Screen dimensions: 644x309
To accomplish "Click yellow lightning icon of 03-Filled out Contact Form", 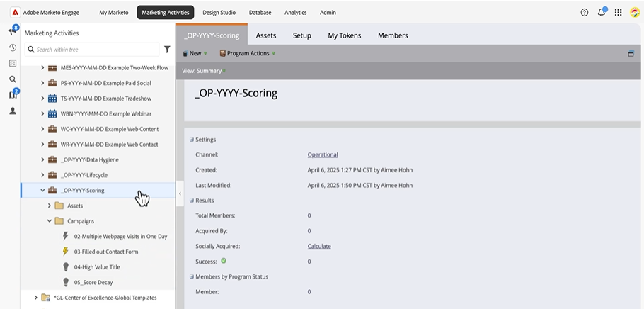I will (65, 252).
